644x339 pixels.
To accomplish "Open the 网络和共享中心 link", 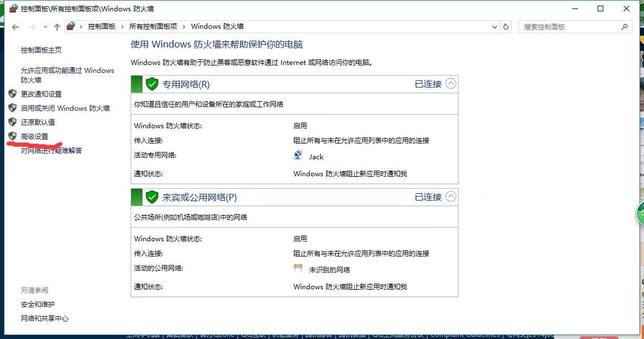I will 45,319.
